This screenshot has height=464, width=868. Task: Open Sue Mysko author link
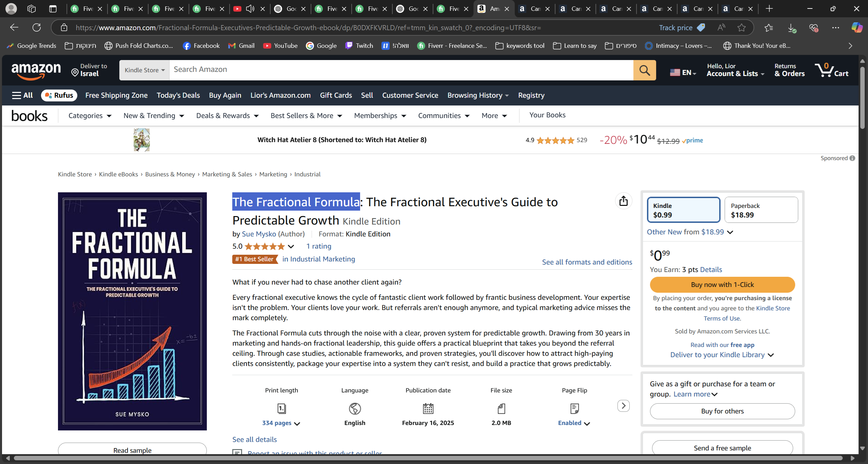259,234
